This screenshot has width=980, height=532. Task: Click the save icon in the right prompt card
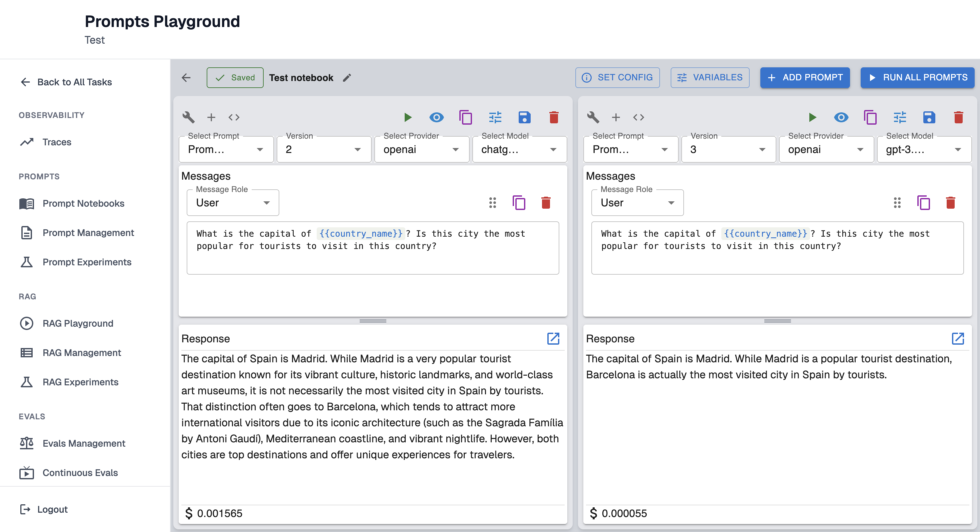(929, 117)
